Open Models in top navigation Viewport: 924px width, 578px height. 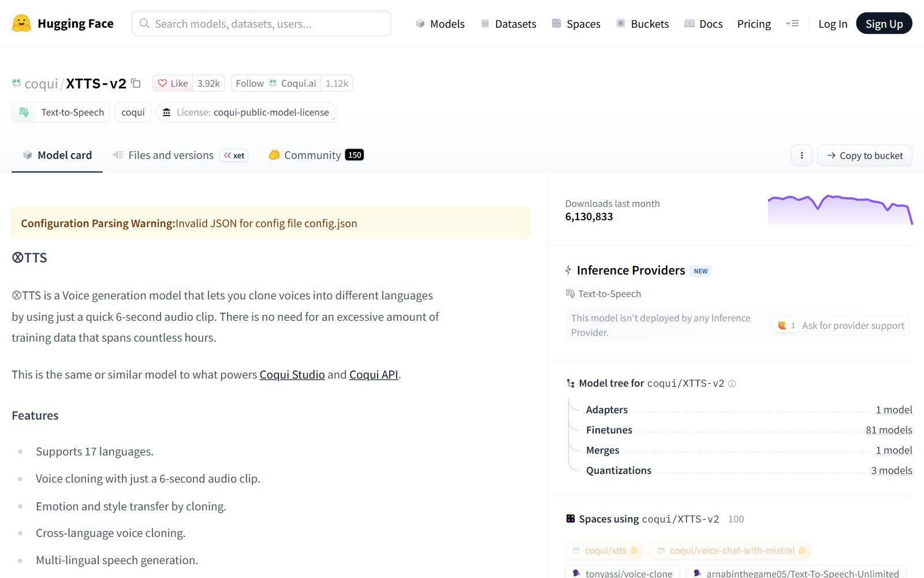point(440,24)
